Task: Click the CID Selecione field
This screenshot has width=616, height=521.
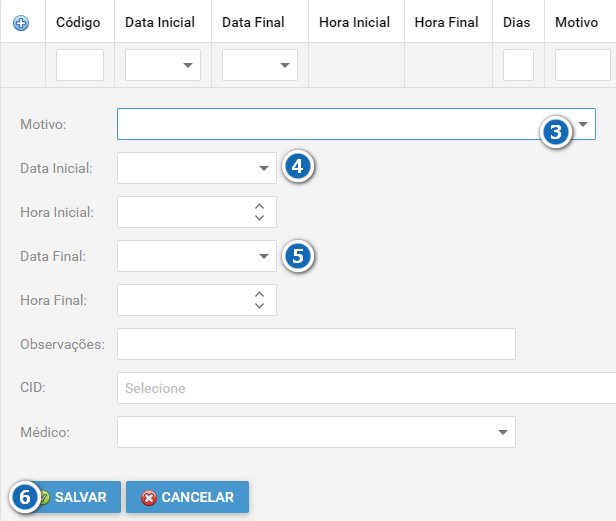Action: pos(366,388)
